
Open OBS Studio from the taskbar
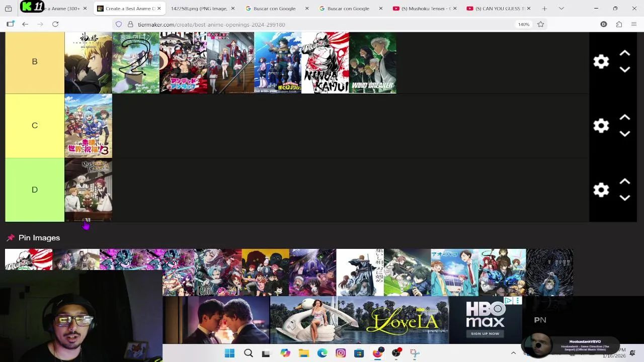click(x=396, y=353)
